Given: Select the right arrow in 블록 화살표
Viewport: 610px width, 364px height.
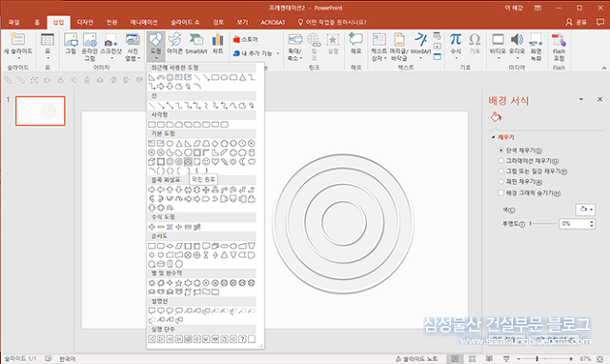Looking at the screenshot, I should coord(152,190).
